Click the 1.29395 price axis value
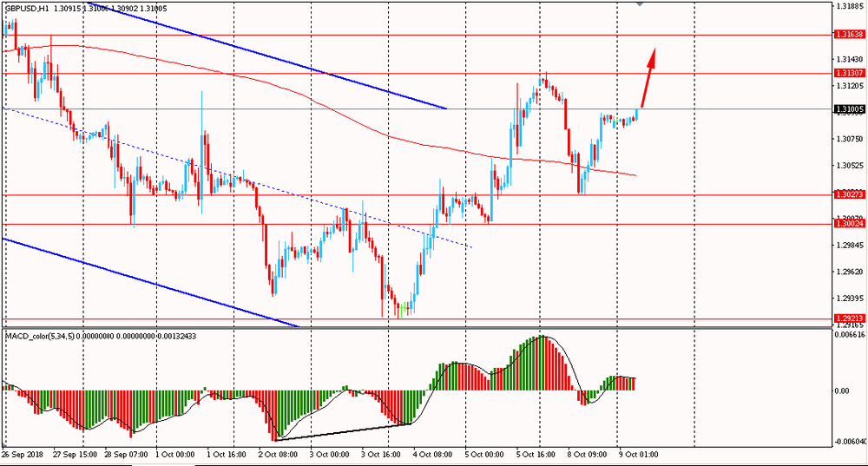Image resolution: width=868 pixels, height=466 pixels. tap(851, 299)
